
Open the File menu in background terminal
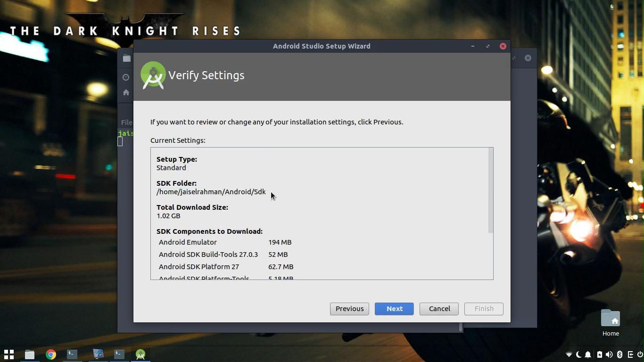coord(126,122)
